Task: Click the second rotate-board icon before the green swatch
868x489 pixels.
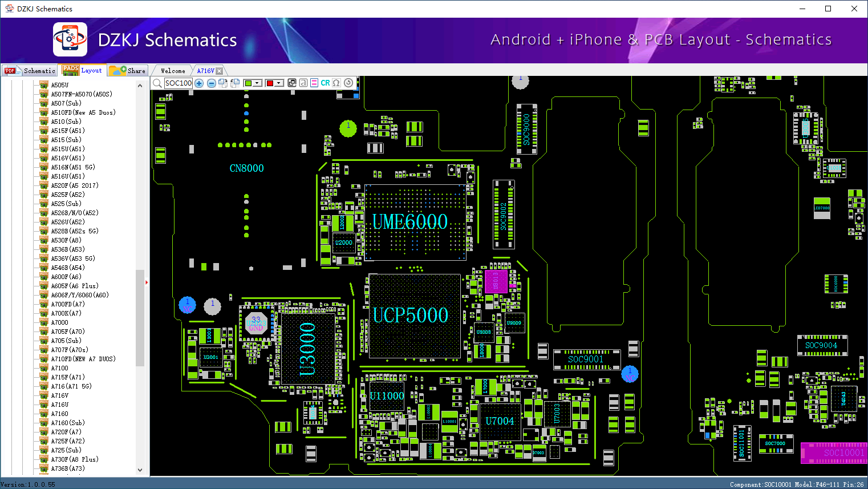Action: click(x=234, y=83)
